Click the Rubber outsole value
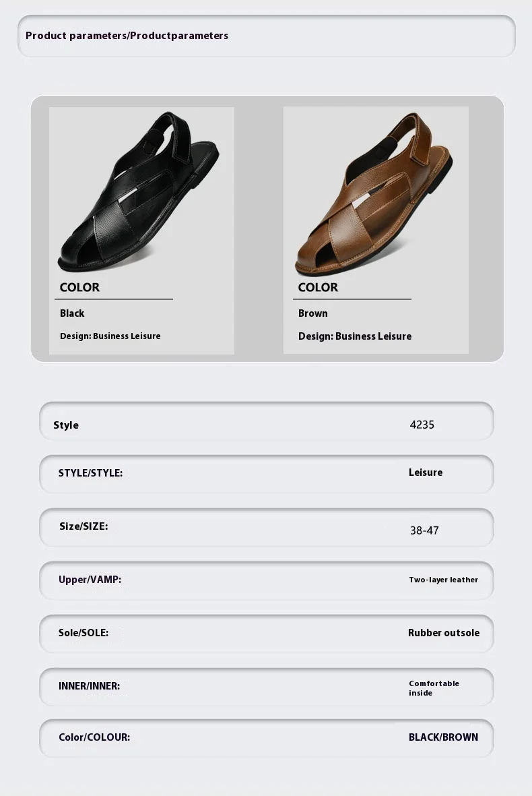This screenshot has height=796, width=532. (x=444, y=633)
